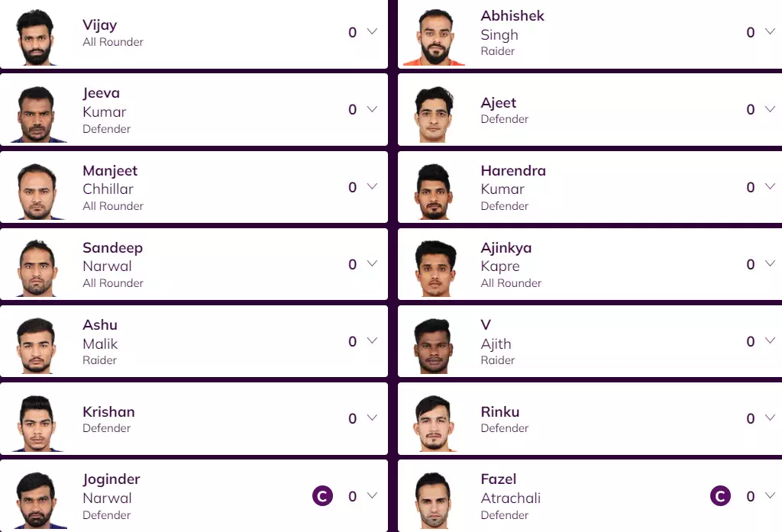Click Rinku's headshot image
This screenshot has width=782, height=532.
437,423
